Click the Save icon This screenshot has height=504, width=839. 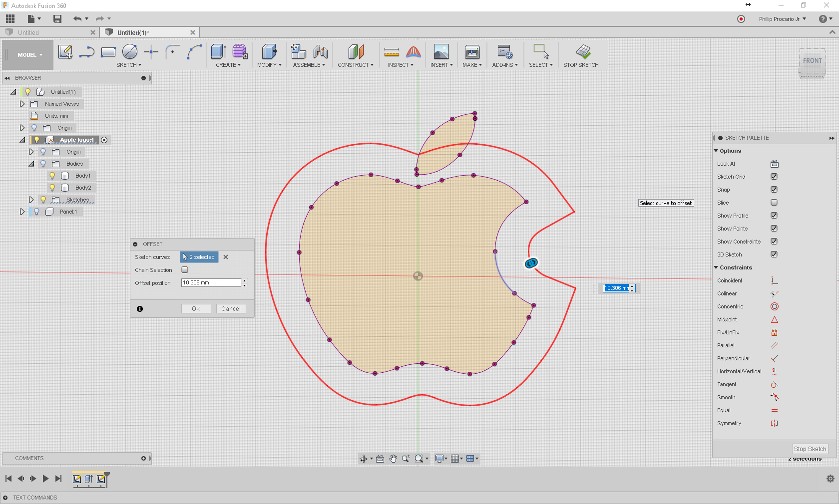pos(57,19)
